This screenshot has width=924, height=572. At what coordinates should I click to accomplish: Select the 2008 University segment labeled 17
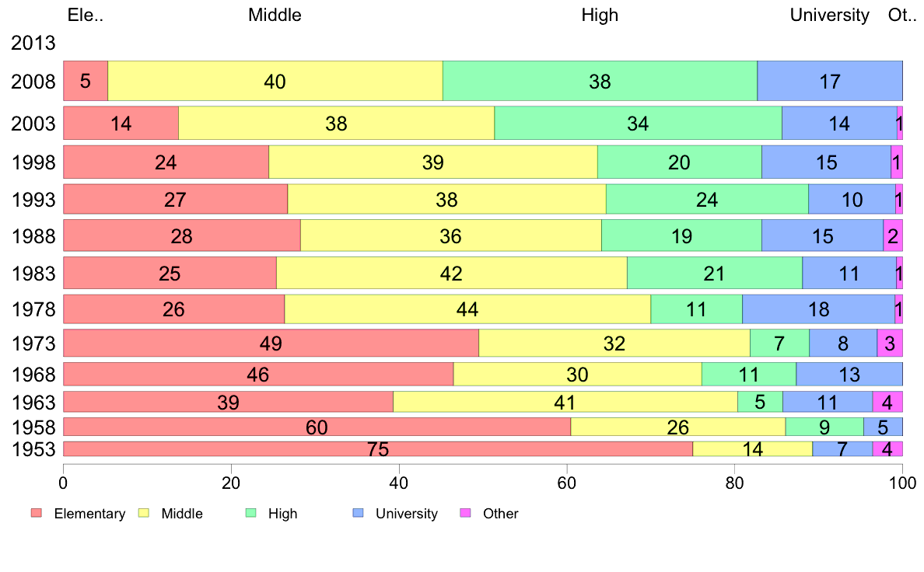830,81
